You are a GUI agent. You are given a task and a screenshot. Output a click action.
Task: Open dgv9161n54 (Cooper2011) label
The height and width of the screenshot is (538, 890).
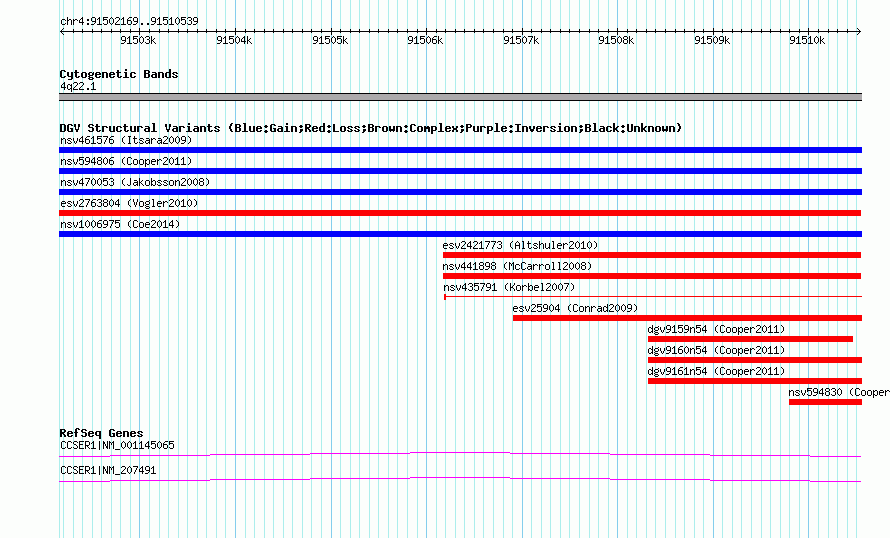coord(716,371)
